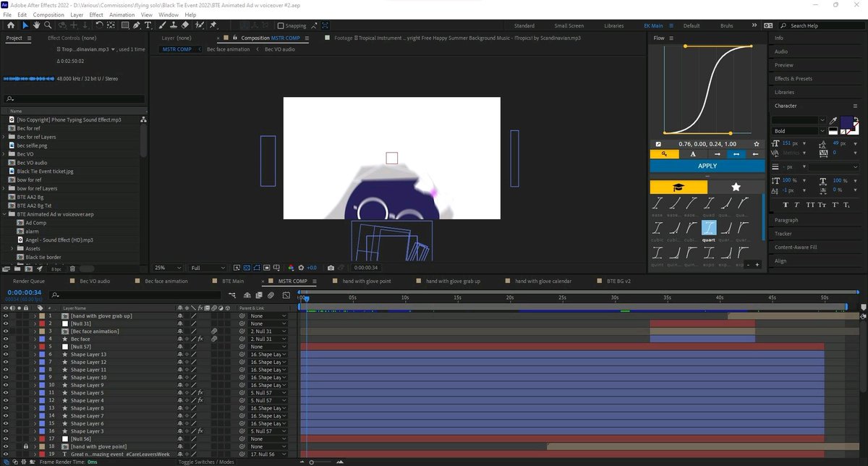Toggle visibility of Shape Layer 3
This screenshot has height=466, width=868.
(x=5, y=431)
